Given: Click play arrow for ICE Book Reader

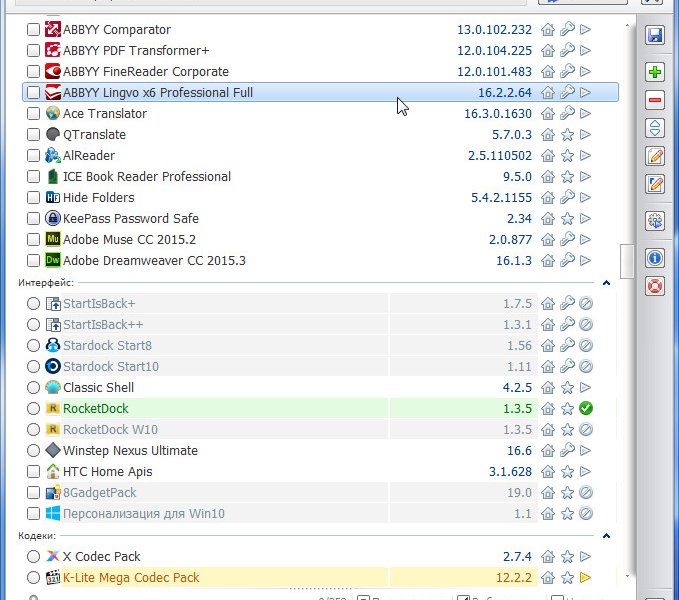Looking at the screenshot, I should [585, 177].
